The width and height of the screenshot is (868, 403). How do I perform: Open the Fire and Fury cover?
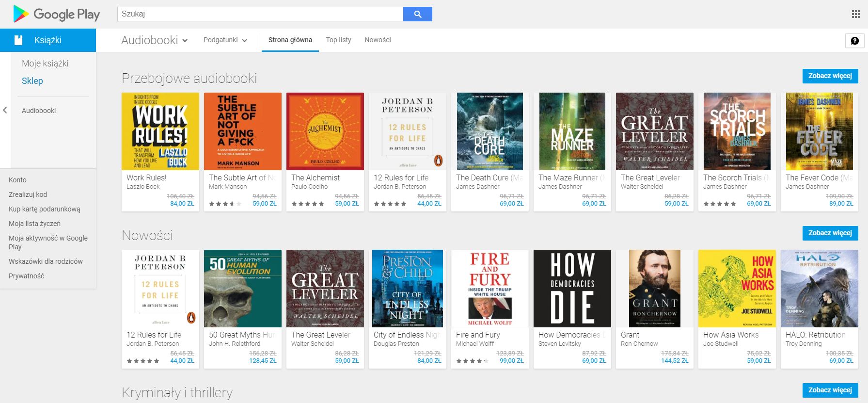point(490,289)
